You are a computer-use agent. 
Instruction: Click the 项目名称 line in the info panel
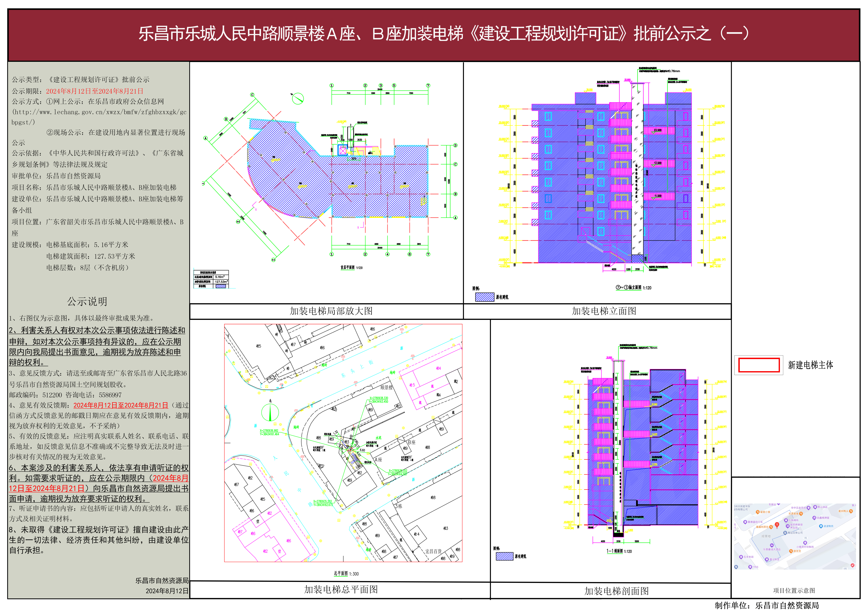94,188
